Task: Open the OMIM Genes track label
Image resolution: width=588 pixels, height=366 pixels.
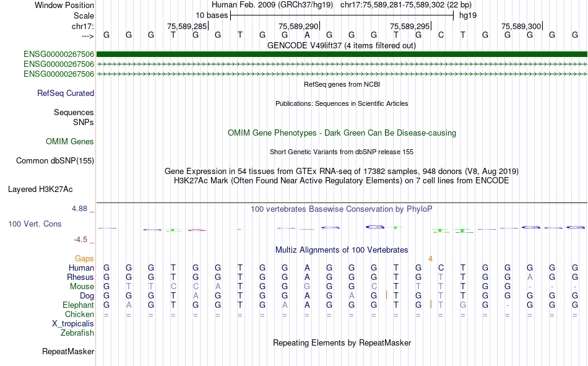Action: pos(70,142)
